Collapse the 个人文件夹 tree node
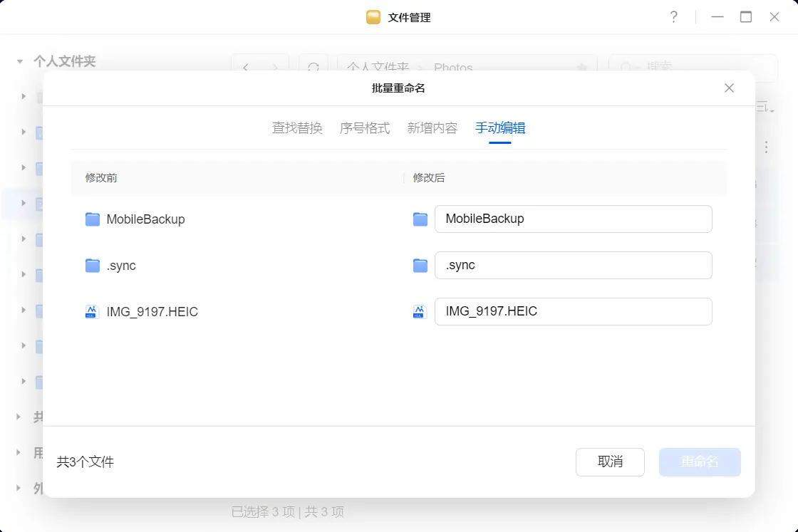The image size is (798, 532). tap(20, 62)
